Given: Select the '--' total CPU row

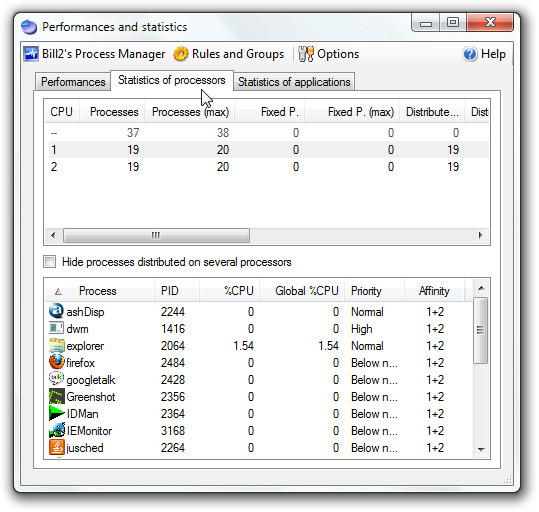Looking at the screenshot, I should click(x=267, y=133).
